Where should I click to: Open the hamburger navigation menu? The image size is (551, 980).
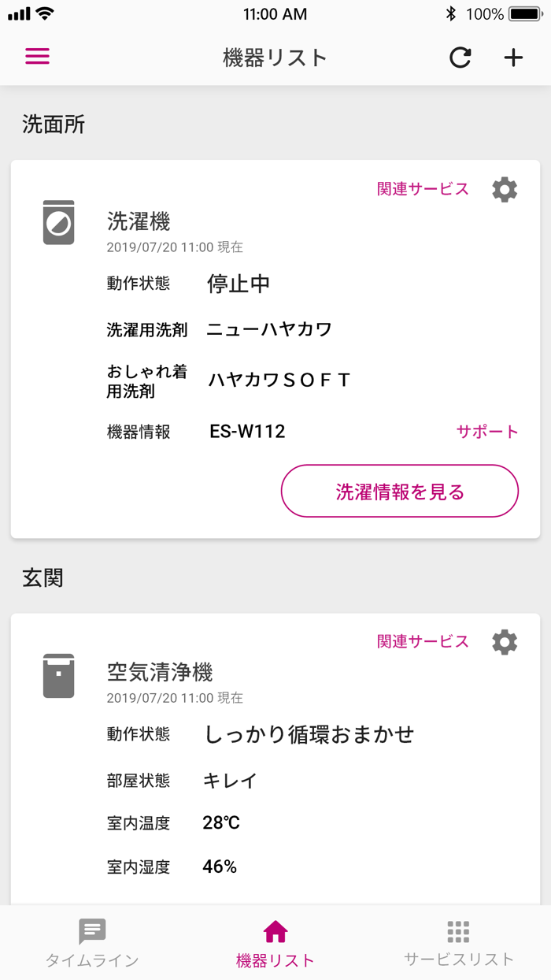(37, 57)
